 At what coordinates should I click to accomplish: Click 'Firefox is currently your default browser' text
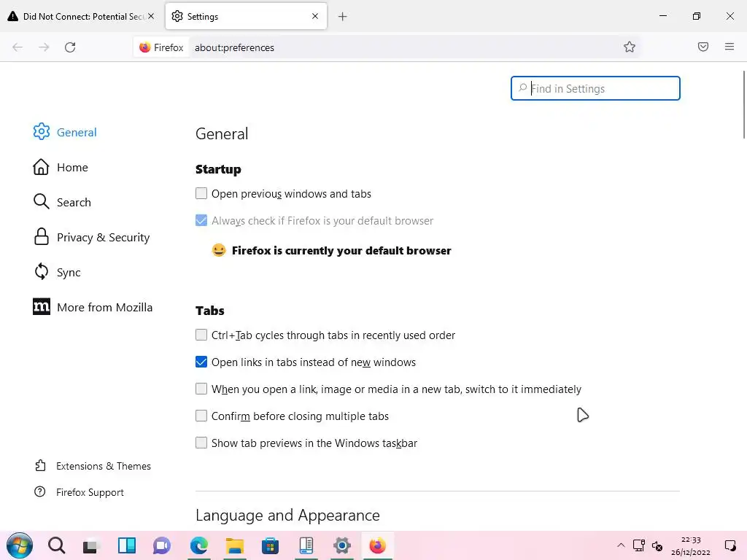[x=341, y=251]
